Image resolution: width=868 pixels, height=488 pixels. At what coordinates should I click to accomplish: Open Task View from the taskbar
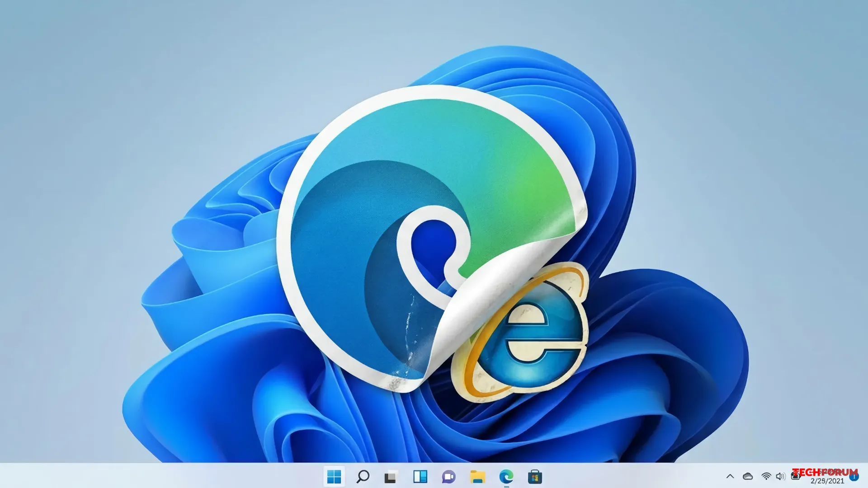tap(391, 477)
